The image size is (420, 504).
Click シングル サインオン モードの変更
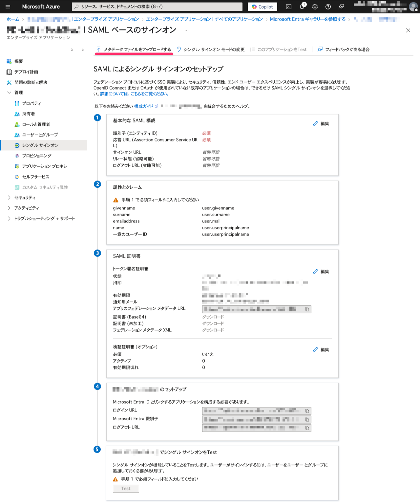pos(211,50)
